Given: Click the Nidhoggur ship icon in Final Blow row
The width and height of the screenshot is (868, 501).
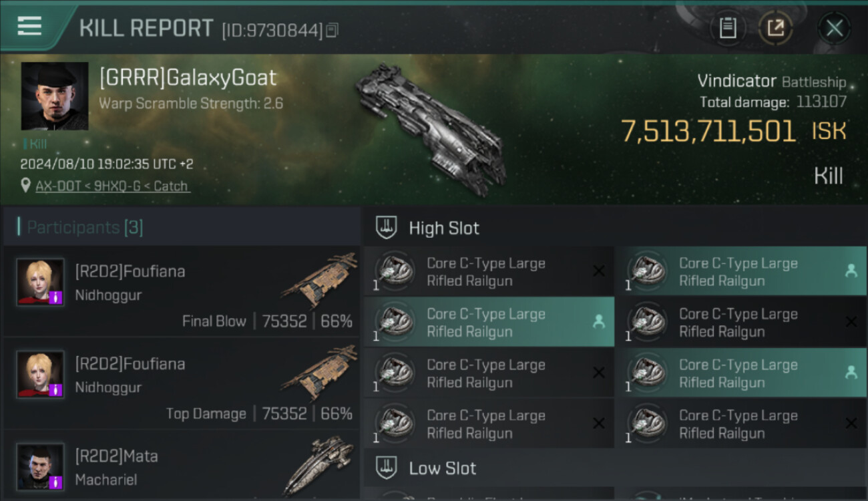Looking at the screenshot, I should click(319, 279).
